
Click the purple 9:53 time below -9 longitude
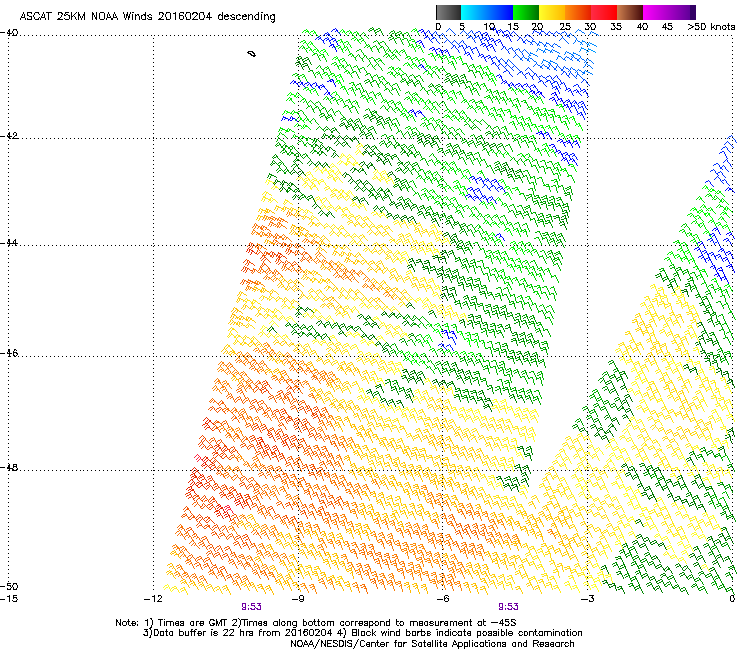(251, 607)
